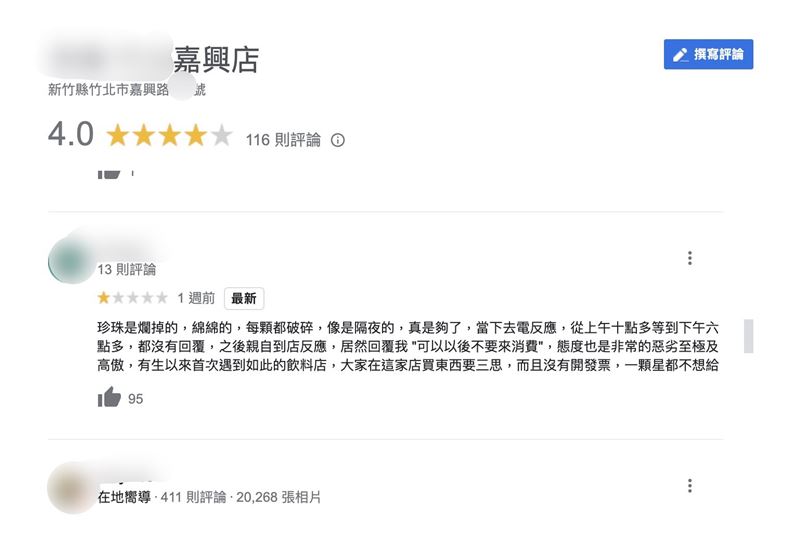Click the 116 則評論 review count

point(283,140)
